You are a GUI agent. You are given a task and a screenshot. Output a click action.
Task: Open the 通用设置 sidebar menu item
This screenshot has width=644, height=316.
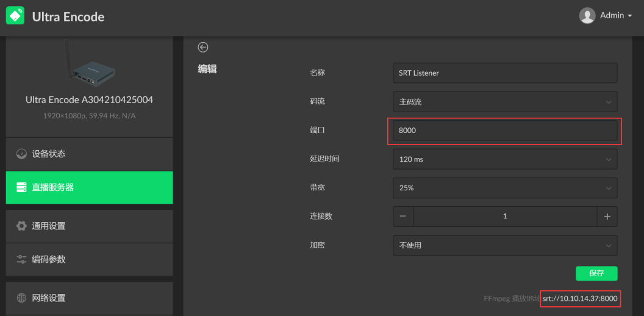tap(89, 226)
